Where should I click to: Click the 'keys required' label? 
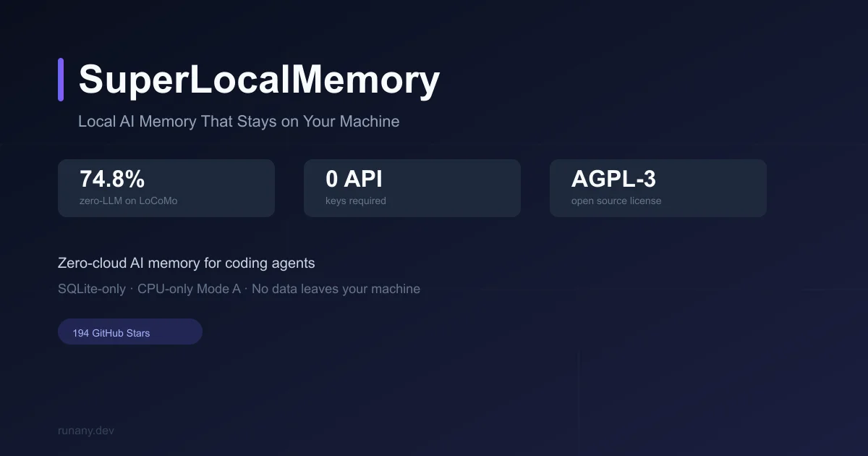click(356, 200)
